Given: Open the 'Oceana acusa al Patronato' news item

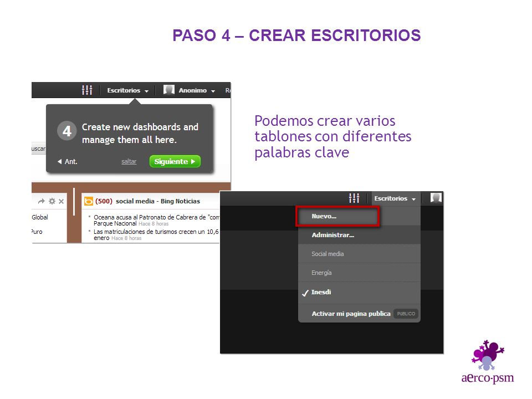Looking at the screenshot, I should 156,220.
